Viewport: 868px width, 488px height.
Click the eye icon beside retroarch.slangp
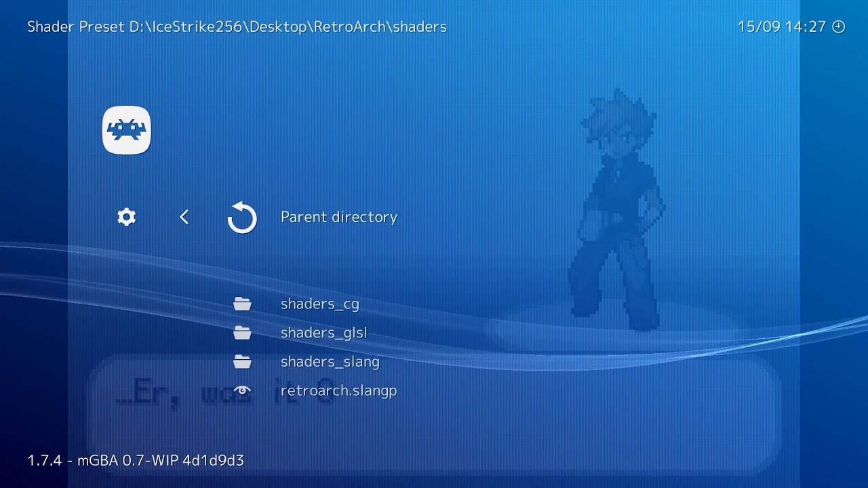[x=242, y=390]
